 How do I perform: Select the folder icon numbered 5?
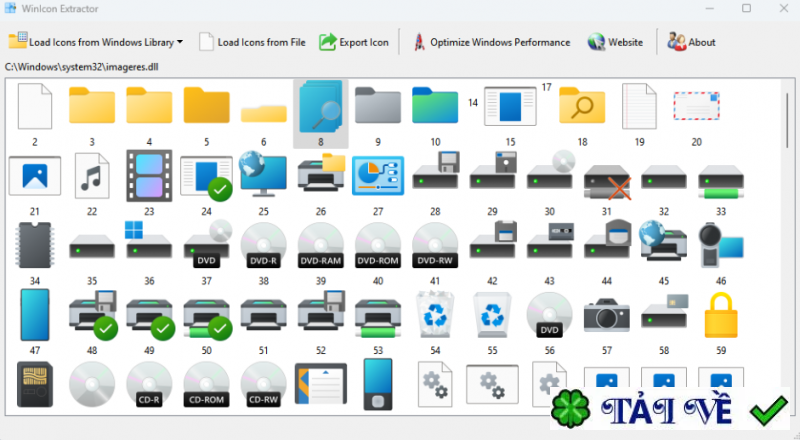206,106
